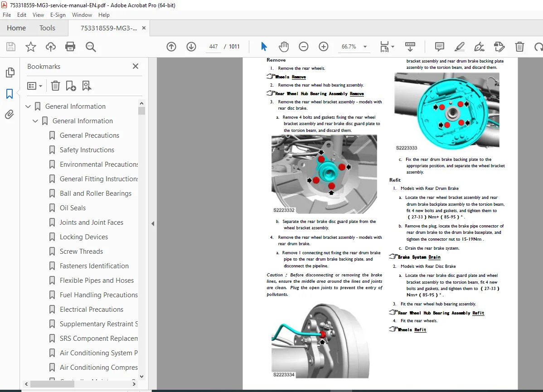Close the Bookmarks panel

pos(136,66)
